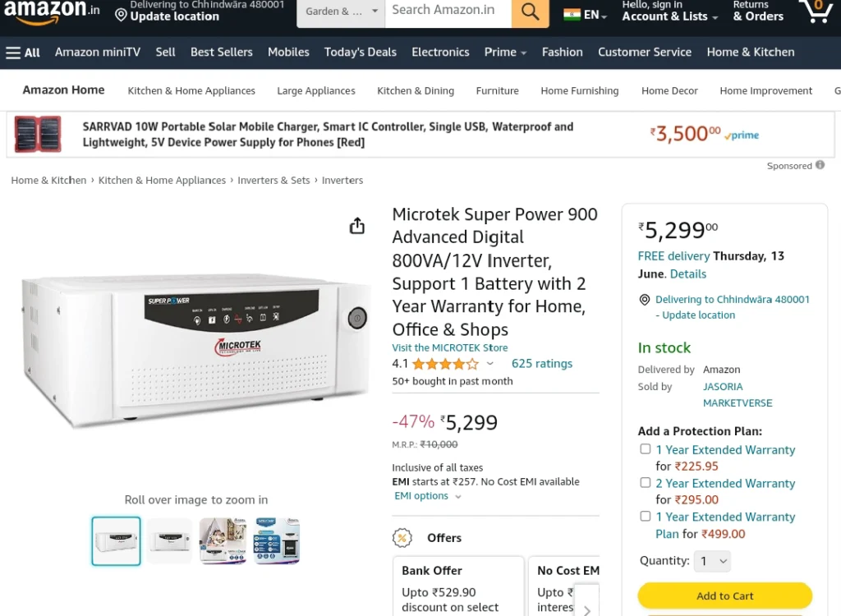Open the shopping cart icon
Screen dimensions: 841x616
[816, 11]
